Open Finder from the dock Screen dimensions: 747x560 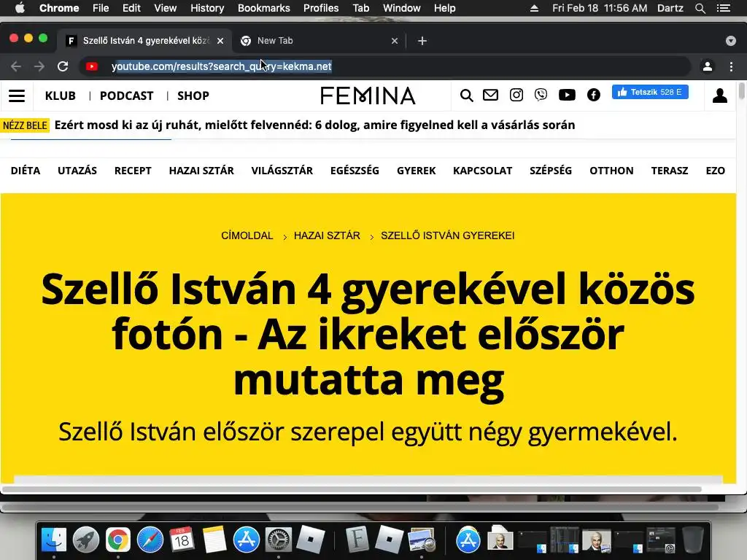tap(54, 540)
